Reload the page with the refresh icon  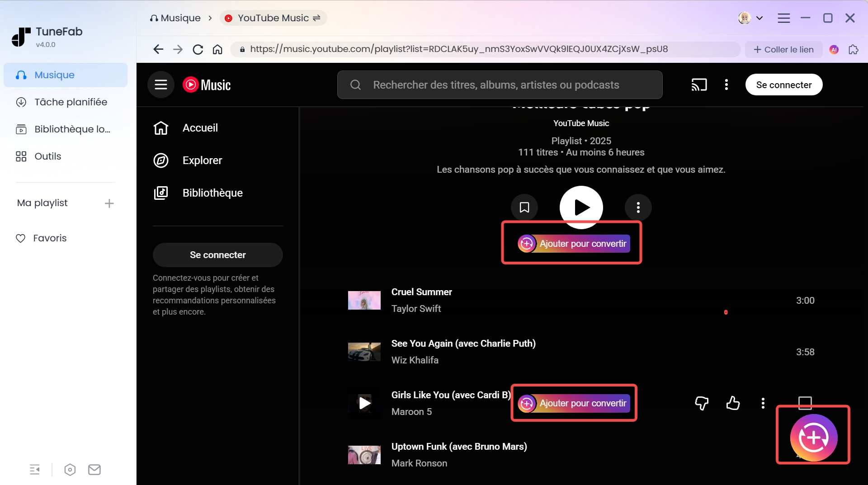coord(198,49)
